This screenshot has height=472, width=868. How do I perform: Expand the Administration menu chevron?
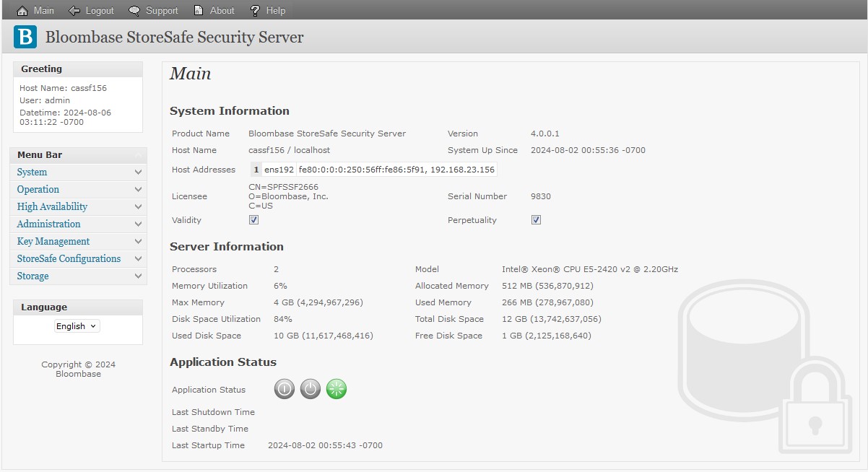pos(138,224)
